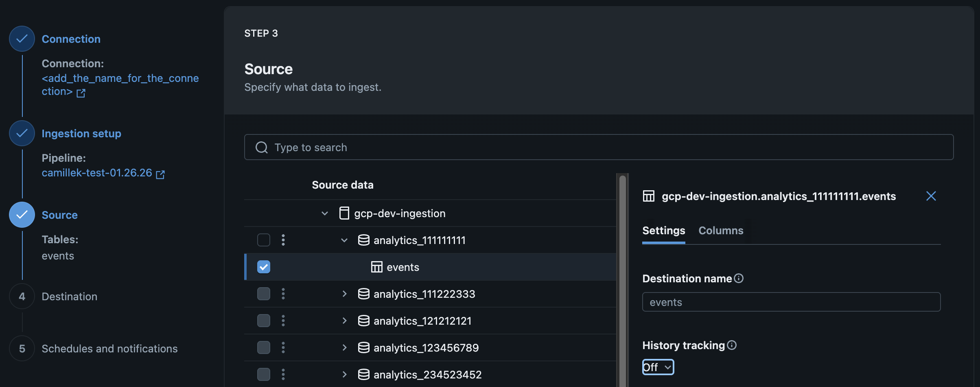Viewport: 980px width, 387px height.
Task: Collapse the gcp-dev-ingestion project
Action: tap(324, 213)
